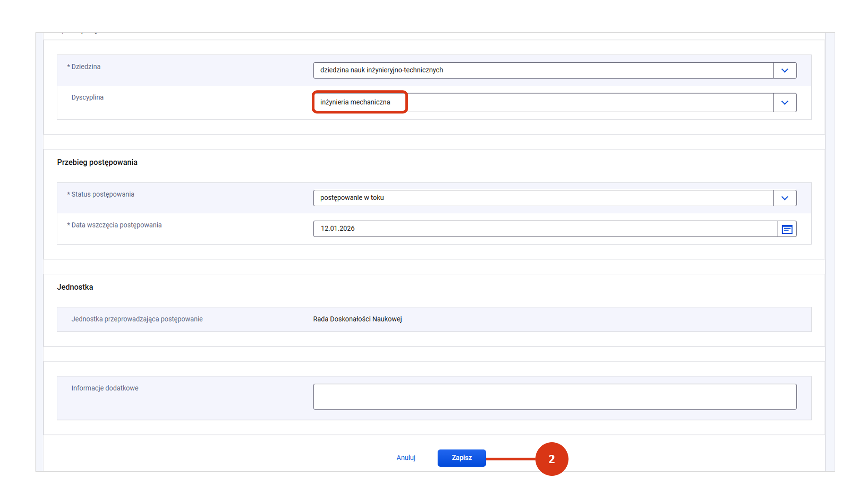Click the 'inżynieria mechaniczna' discipline value
The width and height of the screenshot is (868, 484).
(355, 102)
